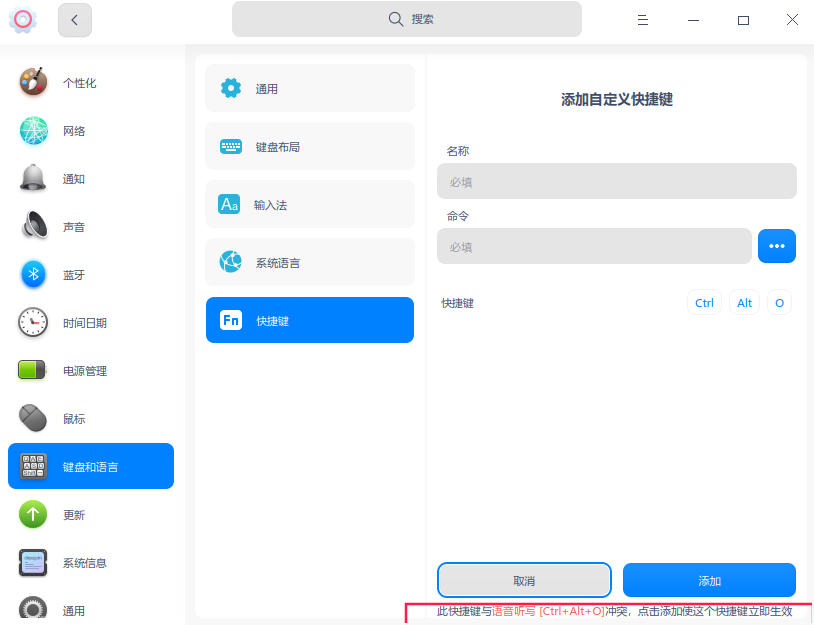
Task: Open 系统信息 settings
Action: click(91, 563)
